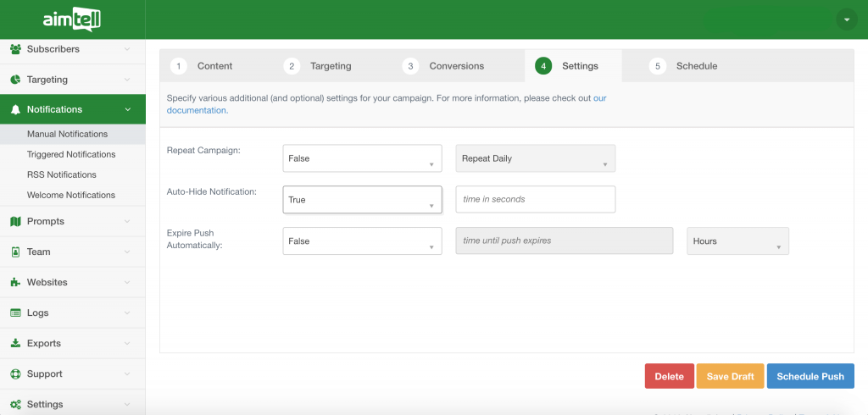Open the Auto-Hide Notification dropdown
Screen dimensions: 868x415
pyautogui.click(x=362, y=200)
